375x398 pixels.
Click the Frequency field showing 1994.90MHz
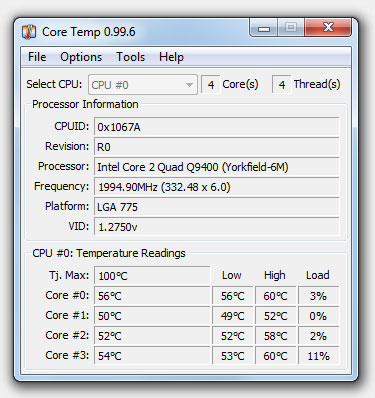click(x=217, y=187)
